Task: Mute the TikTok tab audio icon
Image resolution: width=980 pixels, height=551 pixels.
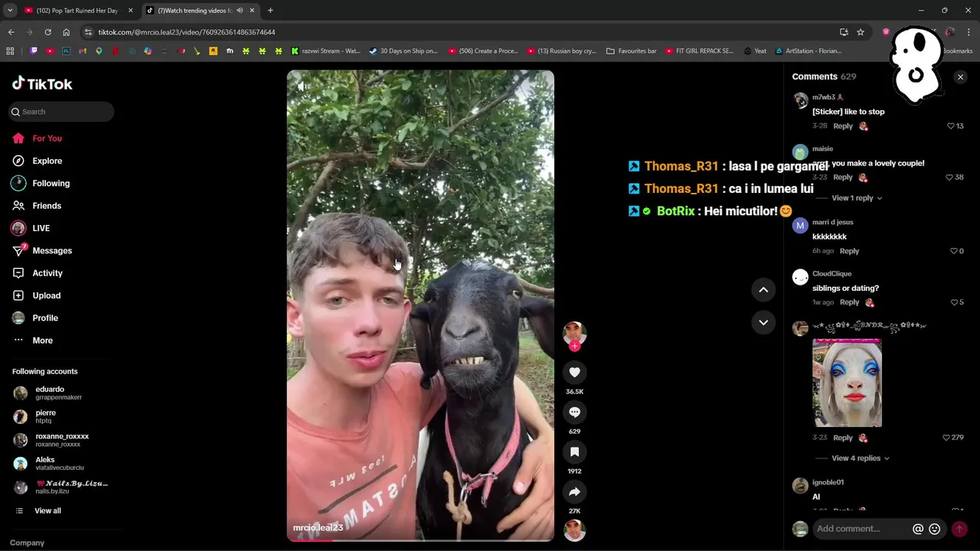Action: point(240,11)
